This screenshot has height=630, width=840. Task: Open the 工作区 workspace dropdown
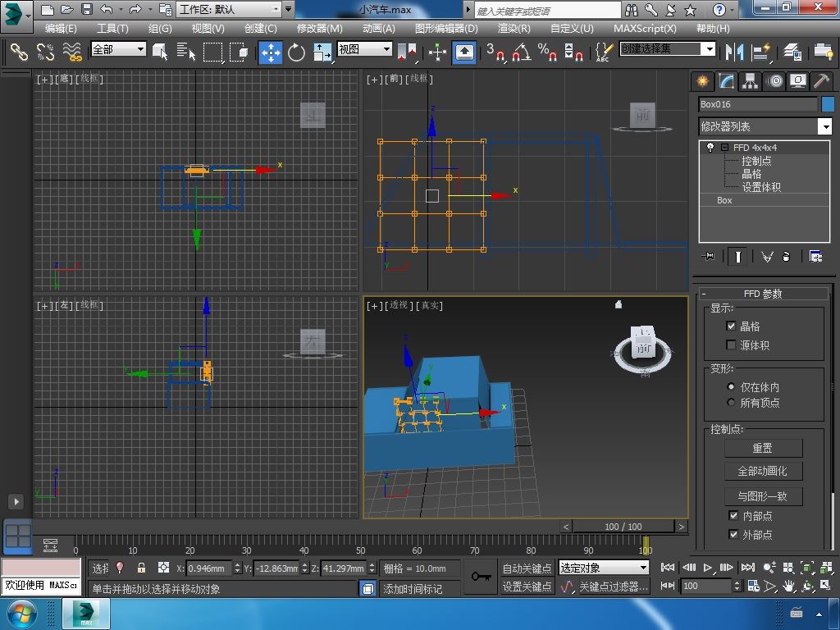pyautogui.click(x=230, y=9)
